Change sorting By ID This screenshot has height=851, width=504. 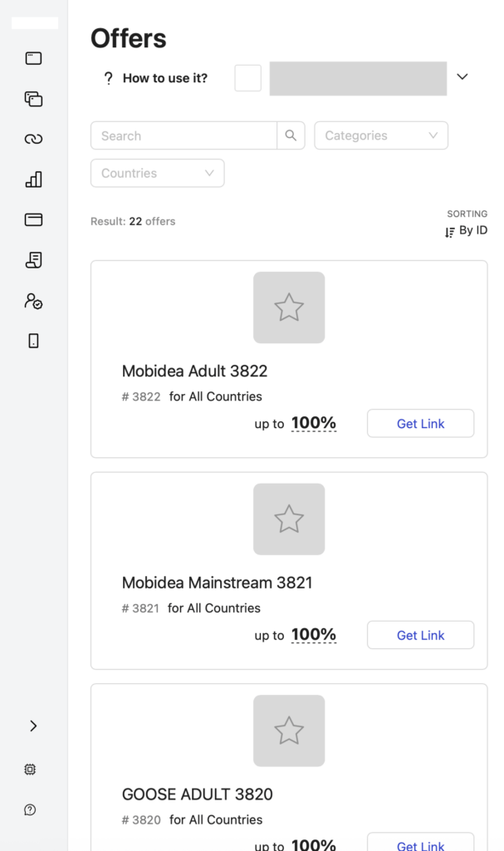467,231
